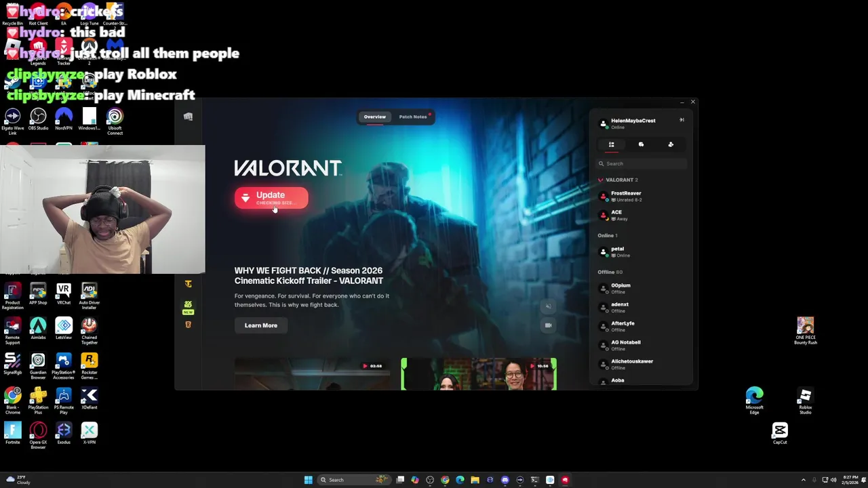Click the add friend icon
This screenshot has height=488, width=868.
[671, 144]
